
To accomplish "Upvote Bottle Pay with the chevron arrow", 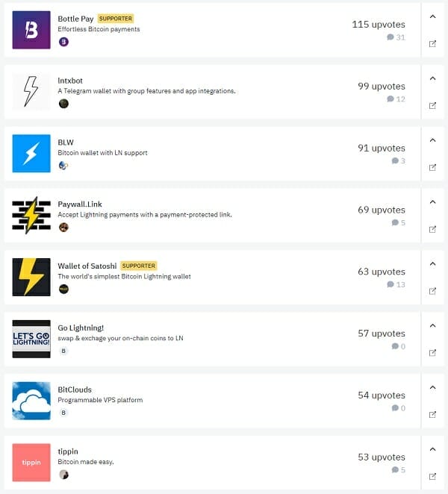I will pos(432,16).
